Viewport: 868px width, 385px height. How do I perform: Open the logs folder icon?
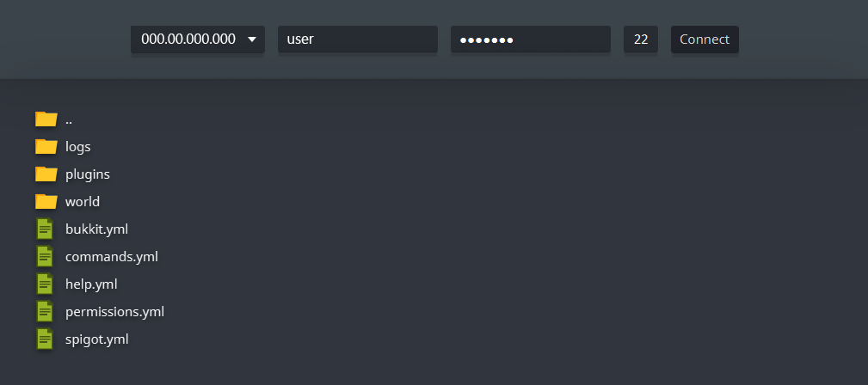46,147
